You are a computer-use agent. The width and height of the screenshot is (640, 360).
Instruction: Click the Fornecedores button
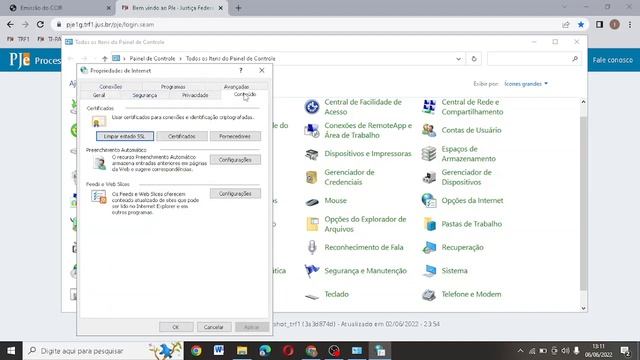(x=235, y=136)
